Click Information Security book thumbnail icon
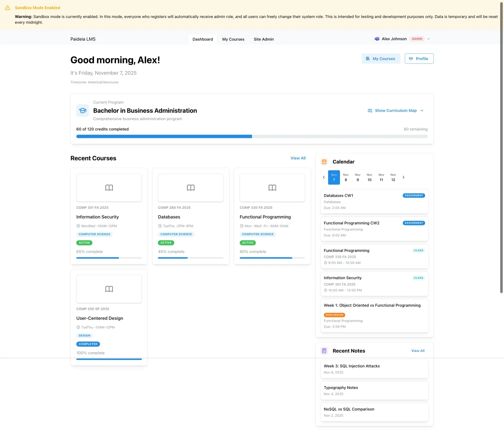Screen dimensions: 504x435 click(109, 188)
